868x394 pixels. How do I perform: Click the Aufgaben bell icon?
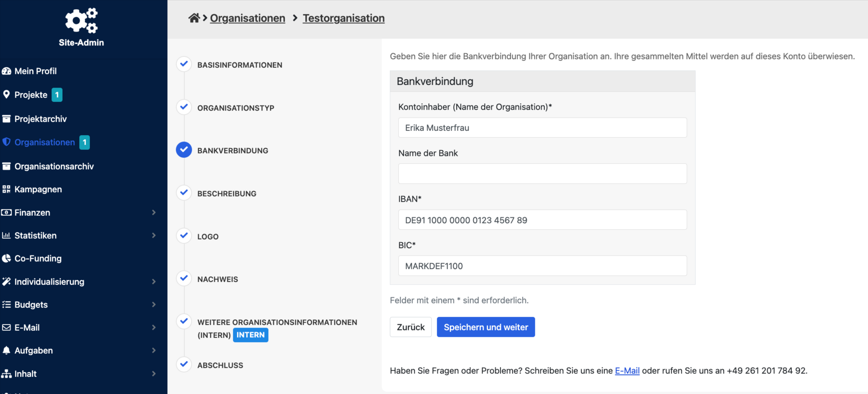point(6,350)
